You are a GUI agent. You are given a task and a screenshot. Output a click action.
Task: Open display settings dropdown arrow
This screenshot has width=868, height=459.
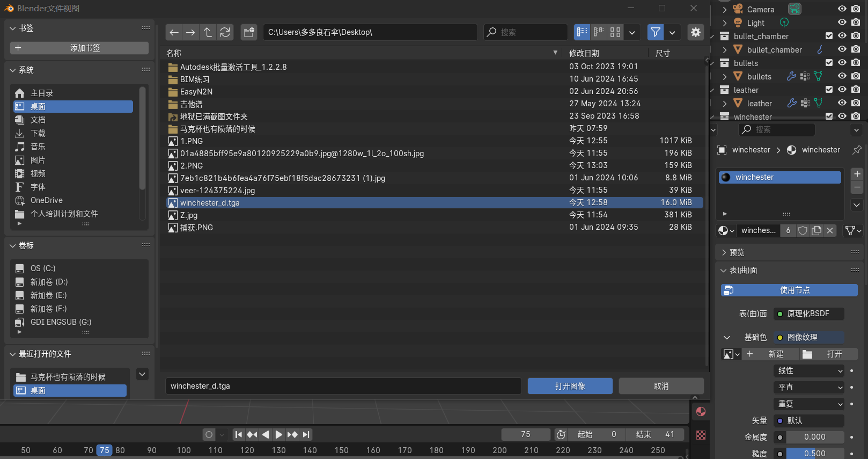click(x=632, y=32)
